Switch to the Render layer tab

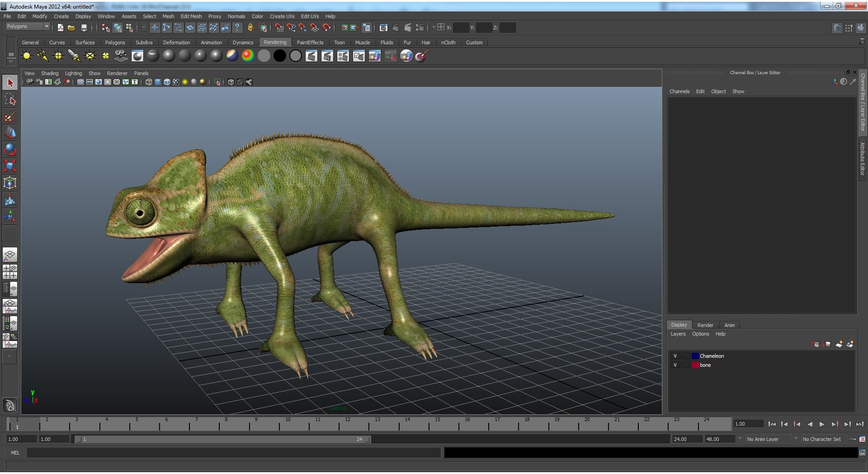click(705, 325)
